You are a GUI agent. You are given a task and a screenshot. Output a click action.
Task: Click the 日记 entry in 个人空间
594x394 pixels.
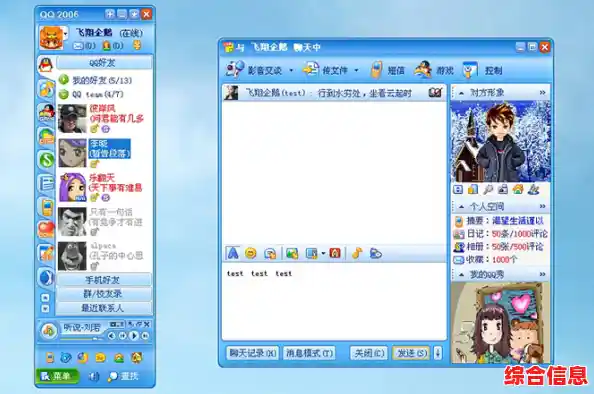coord(501,234)
